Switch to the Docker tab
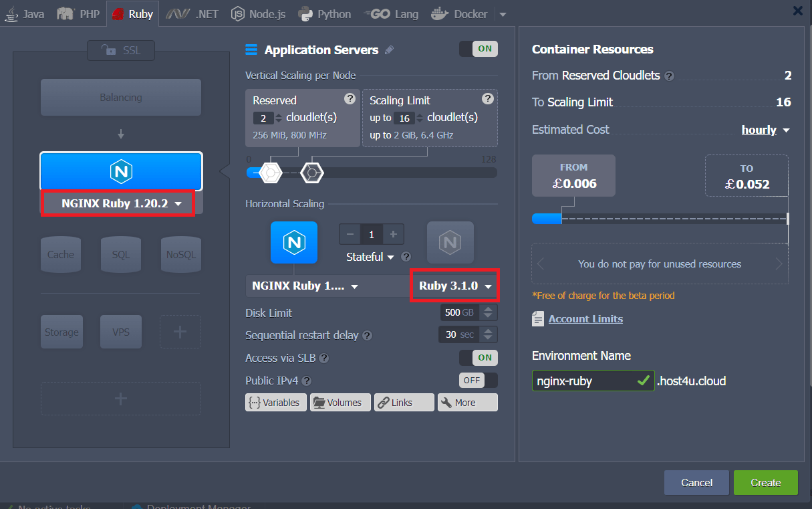 tap(459, 13)
